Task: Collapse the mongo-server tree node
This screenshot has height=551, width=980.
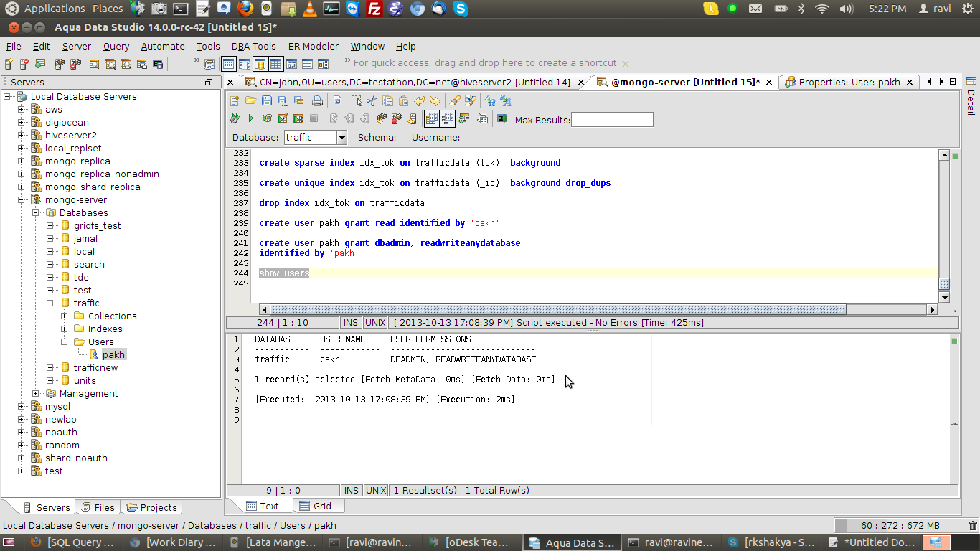Action: (22, 200)
